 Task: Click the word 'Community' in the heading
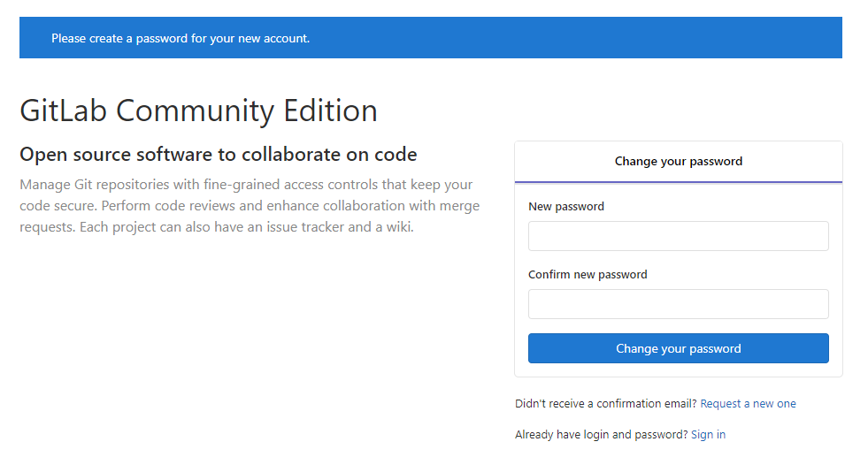point(195,110)
